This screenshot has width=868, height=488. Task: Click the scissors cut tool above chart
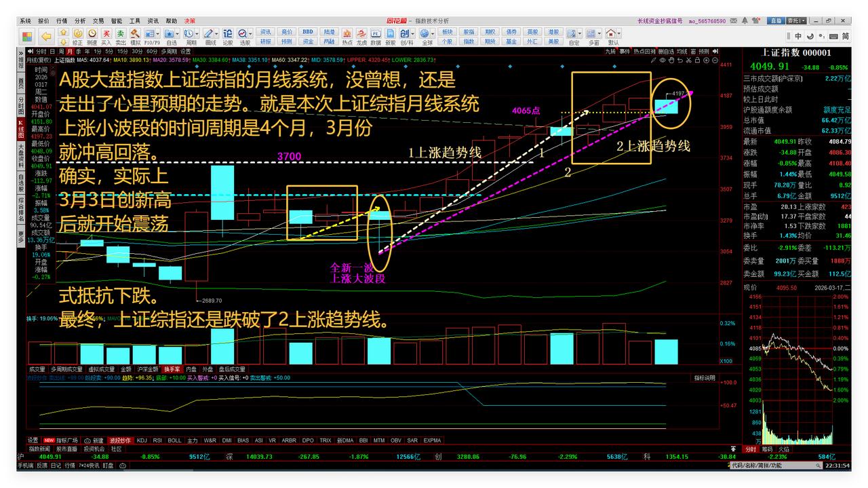tap(688, 60)
